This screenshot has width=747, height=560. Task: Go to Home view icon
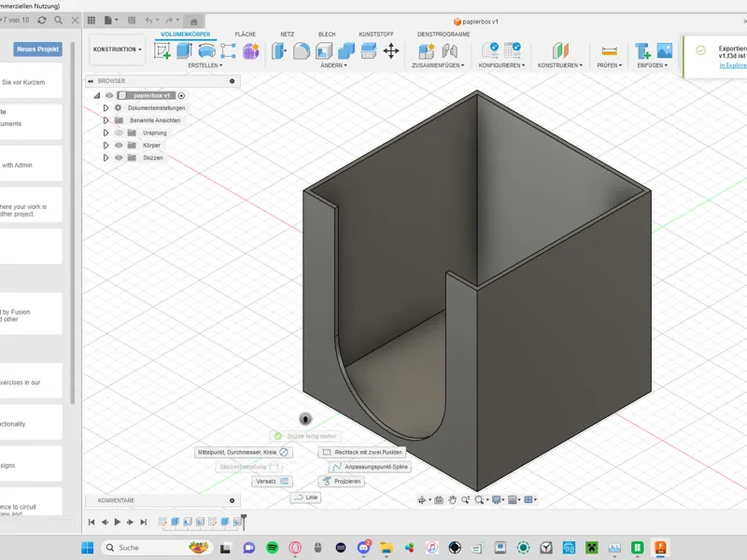tap(194, 21)
